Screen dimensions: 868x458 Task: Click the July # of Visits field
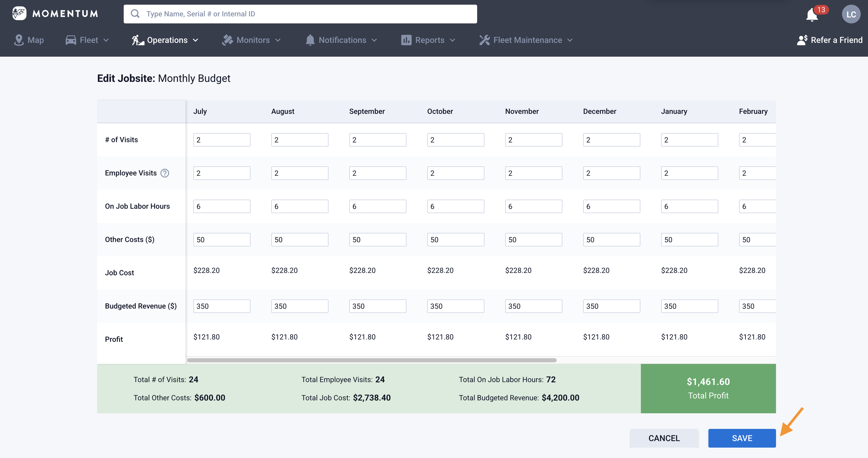[x=222, y=140]
